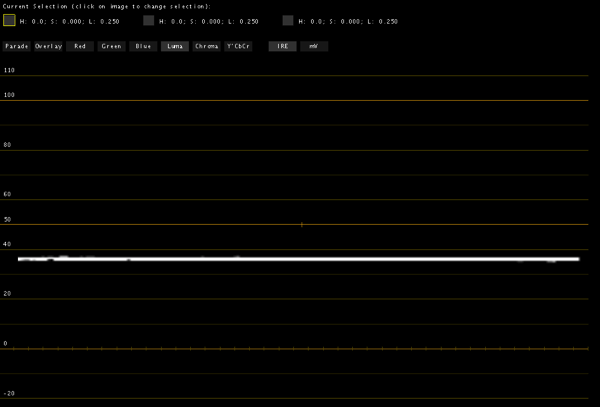Select the Luma waveform mode

[175, 46]
